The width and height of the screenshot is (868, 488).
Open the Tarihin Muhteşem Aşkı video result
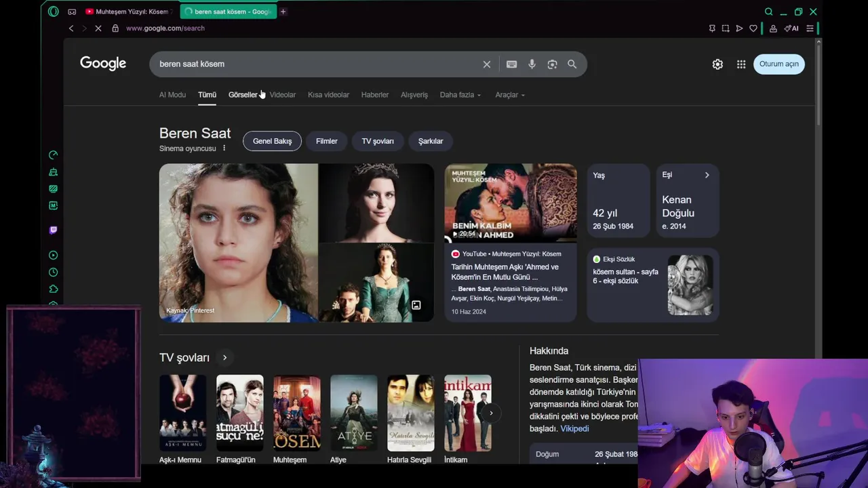pos(505,272)
